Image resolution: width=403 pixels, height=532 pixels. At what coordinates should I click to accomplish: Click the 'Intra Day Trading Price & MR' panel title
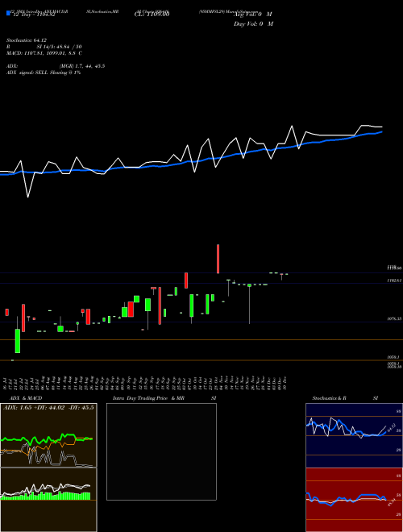click(x=148, y=398)
